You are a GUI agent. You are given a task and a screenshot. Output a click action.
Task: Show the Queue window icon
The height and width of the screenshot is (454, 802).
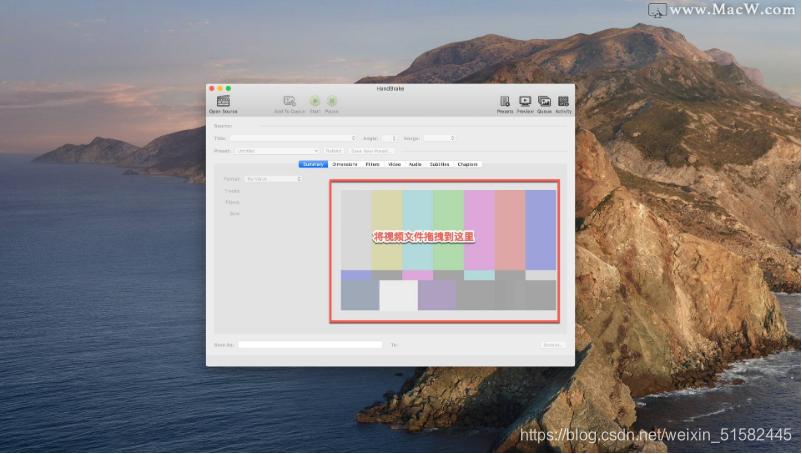point(544,102)
